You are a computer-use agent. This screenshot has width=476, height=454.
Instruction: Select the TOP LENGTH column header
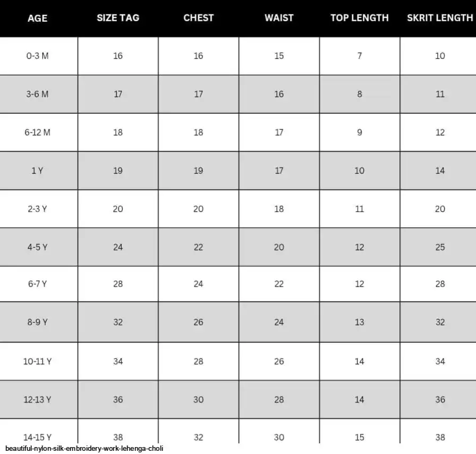(x=360, y=18)
